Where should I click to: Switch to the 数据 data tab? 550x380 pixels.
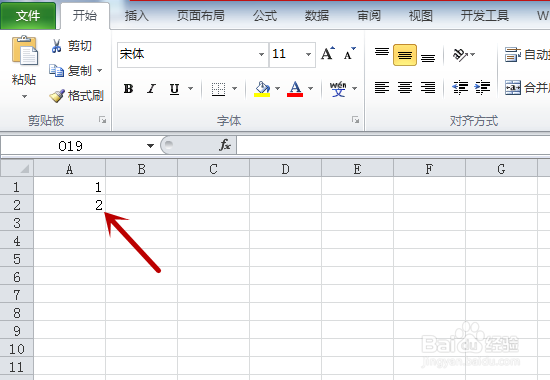[x=317, y=16]
